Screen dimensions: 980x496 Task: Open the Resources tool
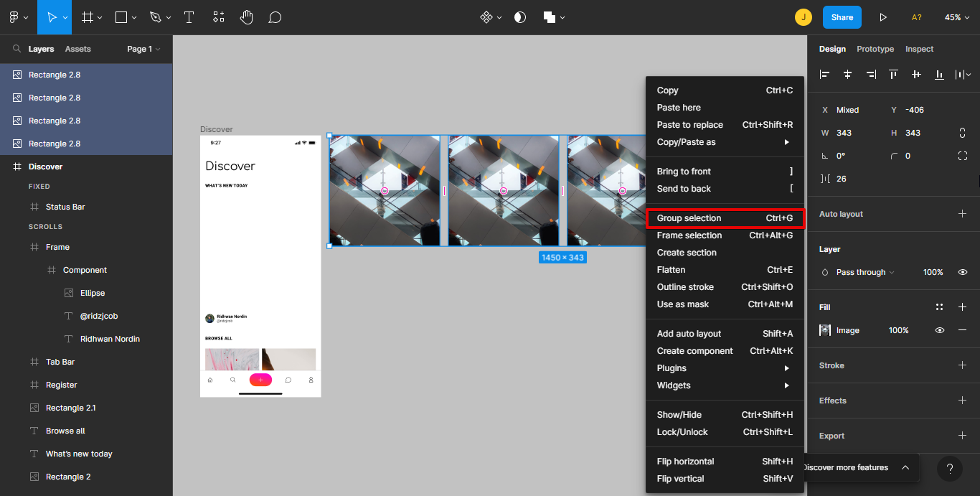(219, 17)
